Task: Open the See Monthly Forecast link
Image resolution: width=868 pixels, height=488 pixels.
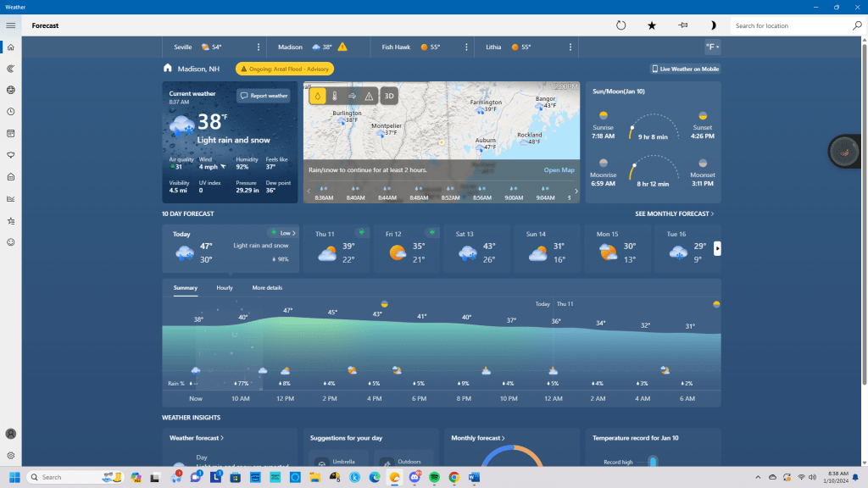Action: point(674,214)
